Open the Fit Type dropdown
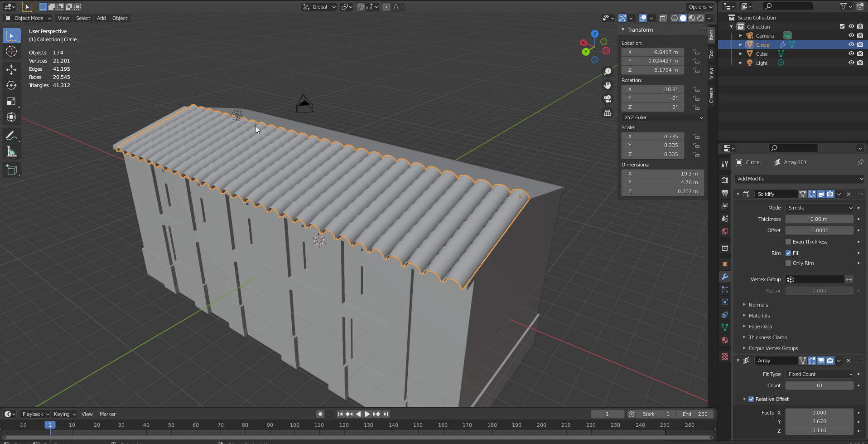The width and height of the screenshot is (868, 444). 820,374
